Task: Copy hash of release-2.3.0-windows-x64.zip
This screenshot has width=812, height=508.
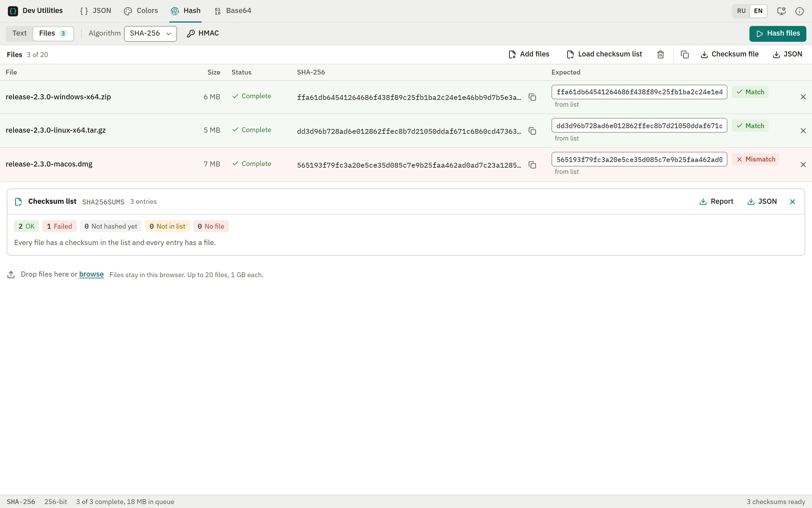Action: (x=532, y=97)
